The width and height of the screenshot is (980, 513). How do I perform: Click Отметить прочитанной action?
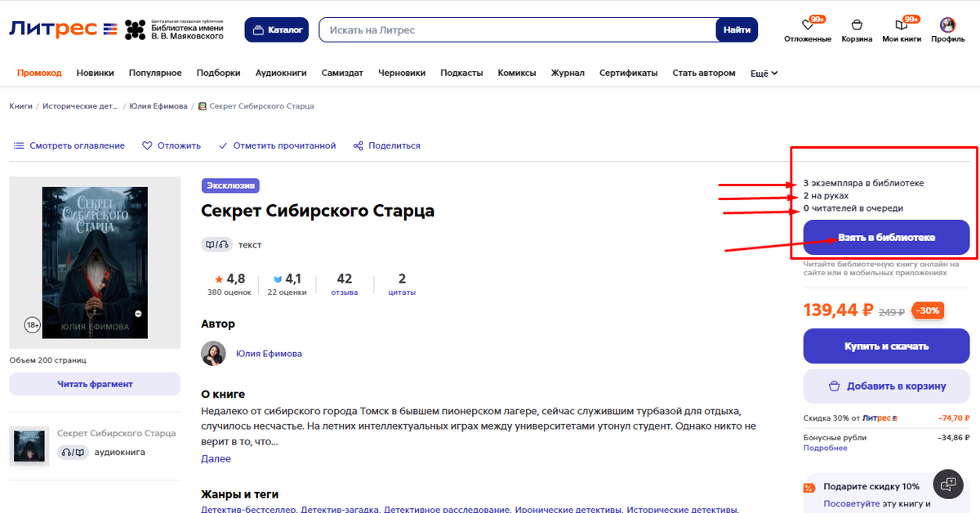[x=277, y=145]
